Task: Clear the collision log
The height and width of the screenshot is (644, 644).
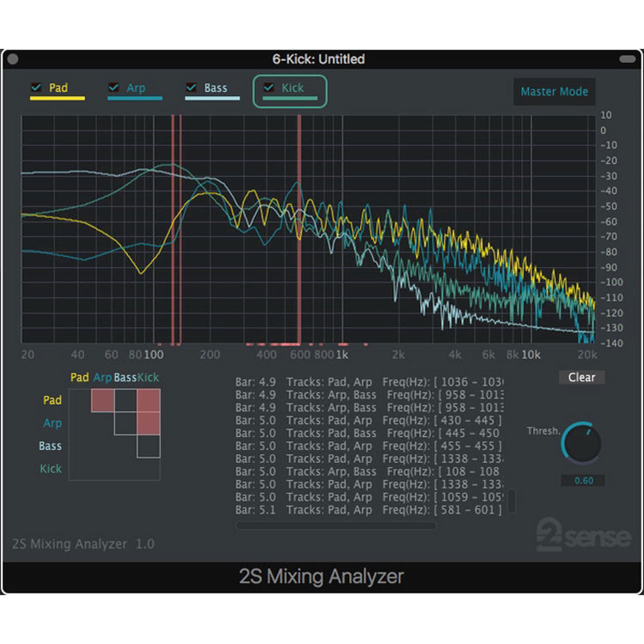Action: [x=582, y=377]
